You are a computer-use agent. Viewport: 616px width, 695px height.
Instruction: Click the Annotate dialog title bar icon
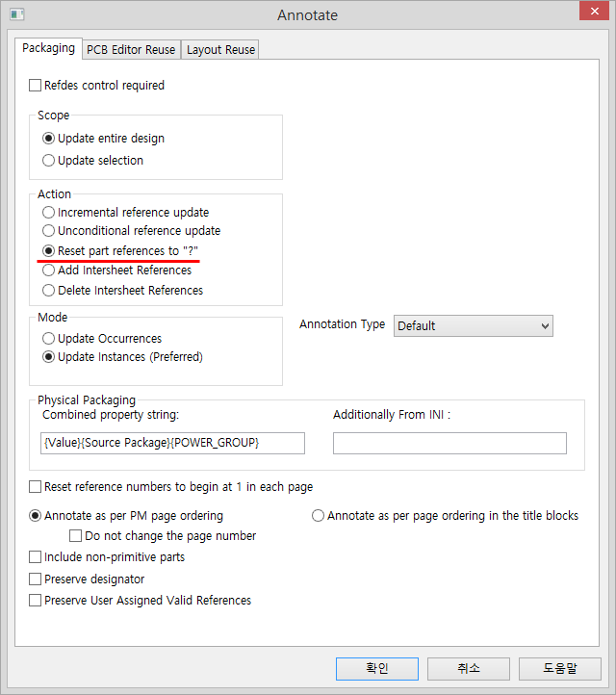[16, 14]
